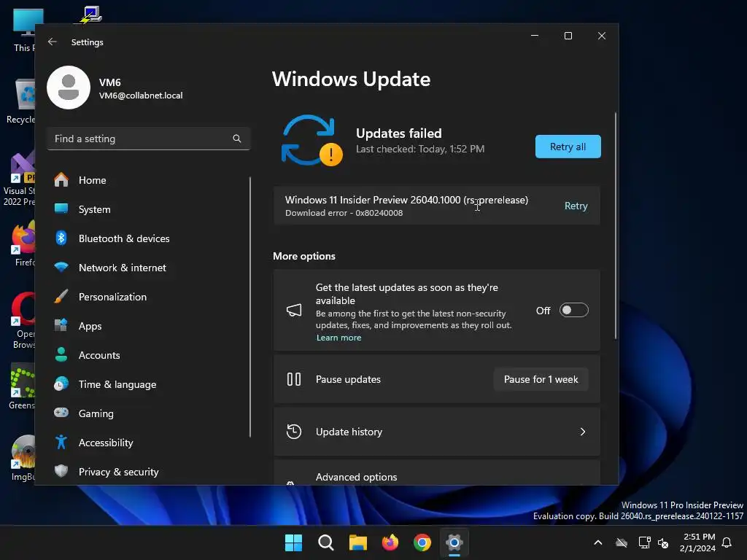Open the System settings page

[x=149, y=209]
